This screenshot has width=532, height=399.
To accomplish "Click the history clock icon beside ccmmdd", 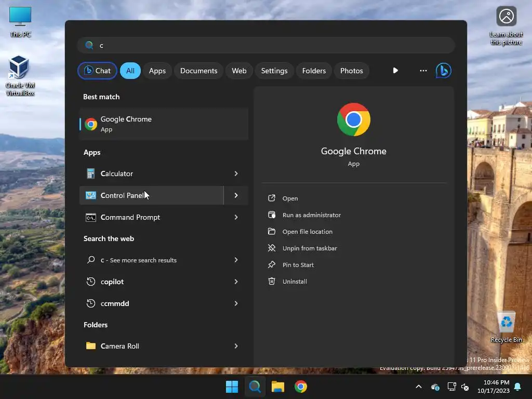I will [90, 303].
